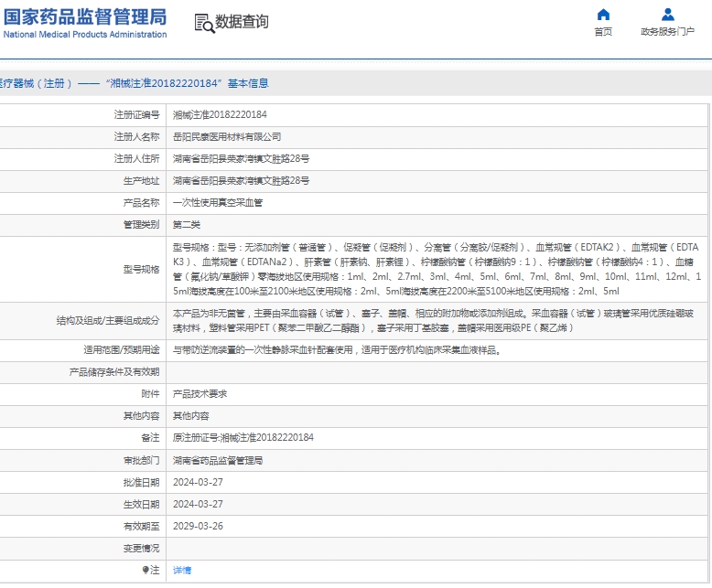
Task: Select remark 原注册证号:湘械注准20182220184
Action: click(243, 438)
